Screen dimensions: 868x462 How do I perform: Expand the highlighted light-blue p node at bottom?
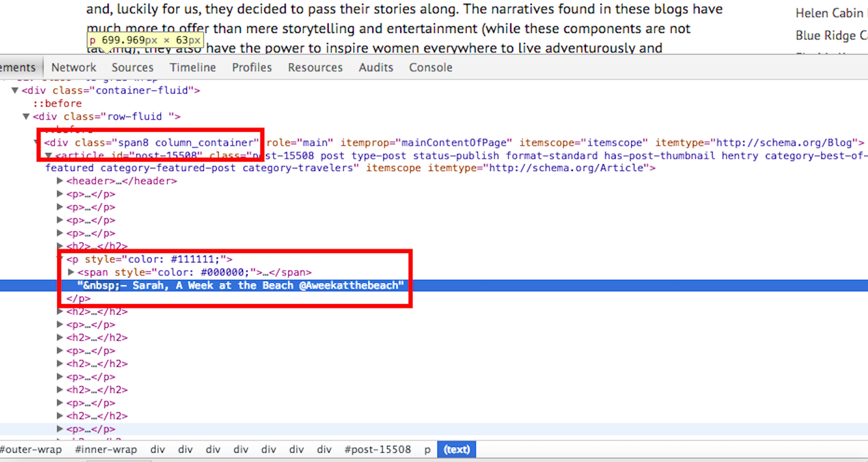(x=60, y=429)
